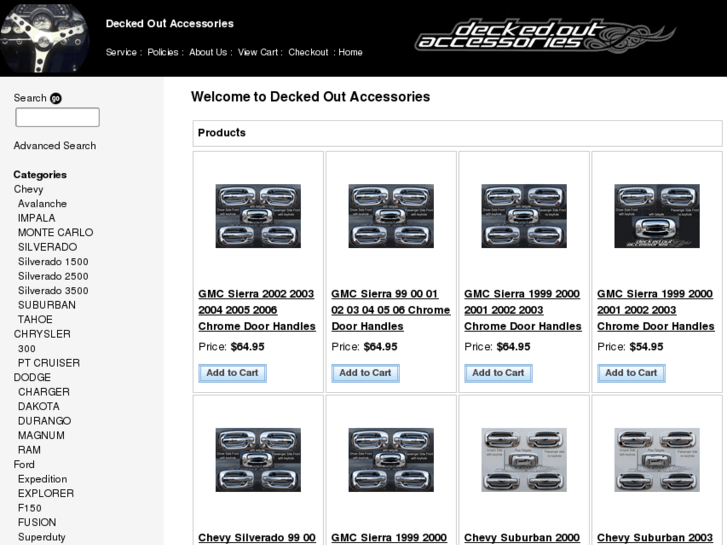Open GMC Sierra 2002 2003 2004 2005 2006 product link
727x545 pixels.
pos(257,310)
